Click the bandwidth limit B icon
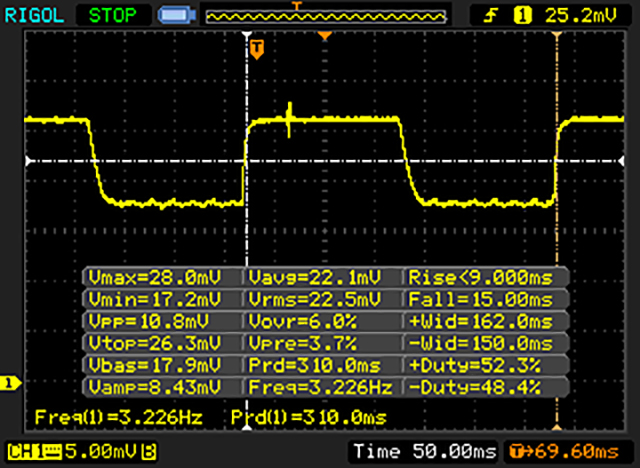 point(149,452)
